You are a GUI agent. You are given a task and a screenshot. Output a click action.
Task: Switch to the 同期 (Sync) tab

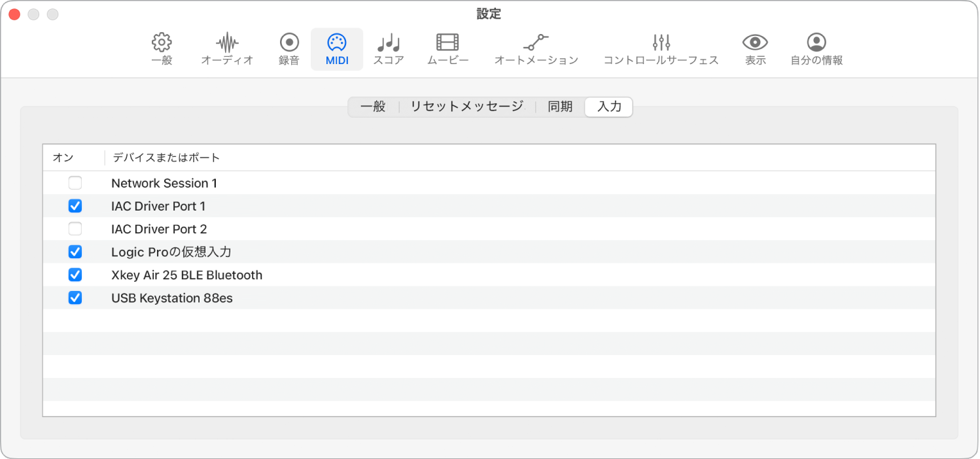point(559,107)
